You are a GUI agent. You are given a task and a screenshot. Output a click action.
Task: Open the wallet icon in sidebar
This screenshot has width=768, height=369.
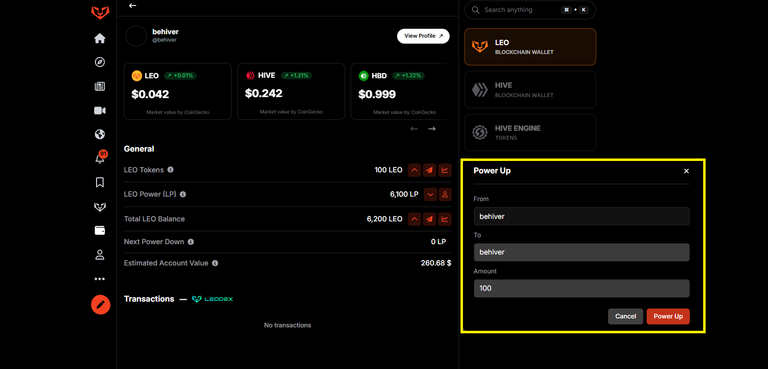coord(100,231)
